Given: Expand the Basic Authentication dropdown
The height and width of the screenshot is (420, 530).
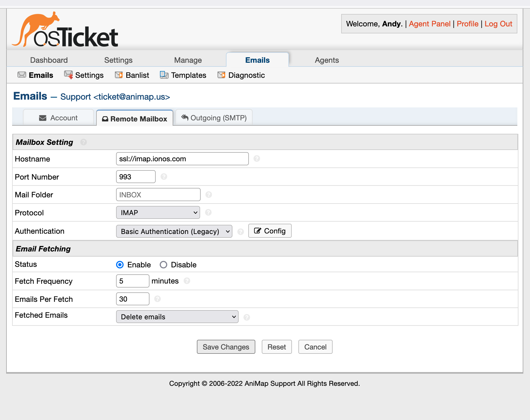Looking at the screenshot, I should click(x=174, y=231).
